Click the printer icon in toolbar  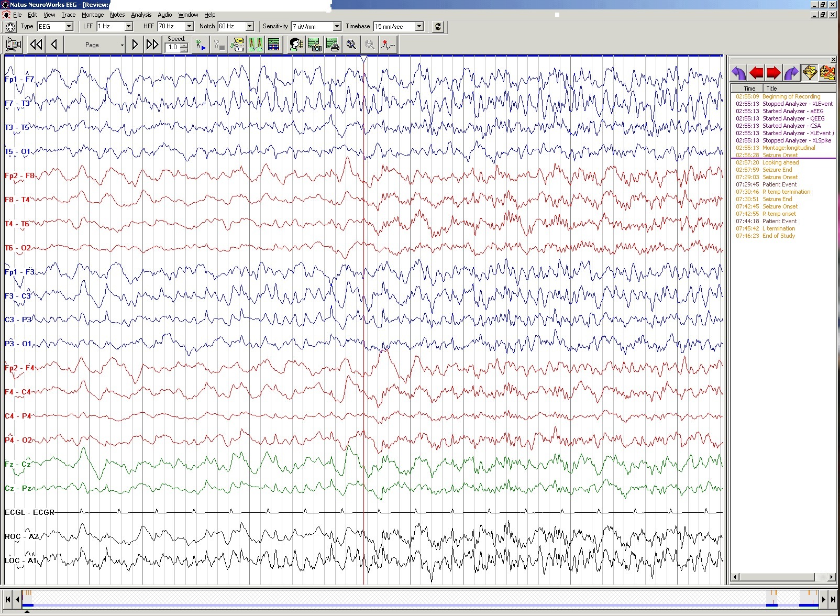click(x=332, y=45)
